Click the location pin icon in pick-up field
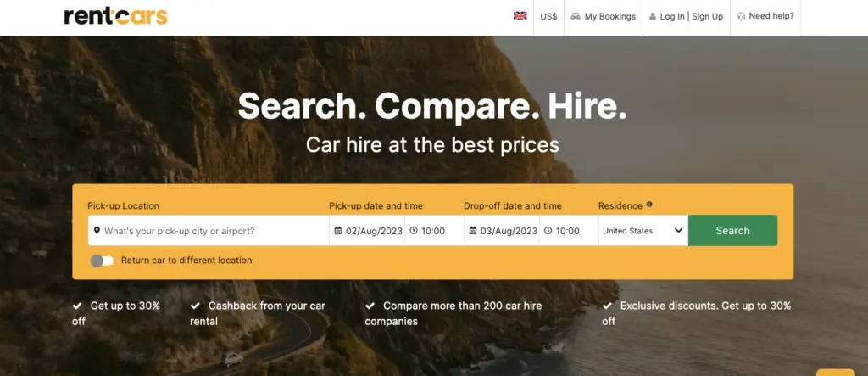868x376 pixels. coord(97,231)
